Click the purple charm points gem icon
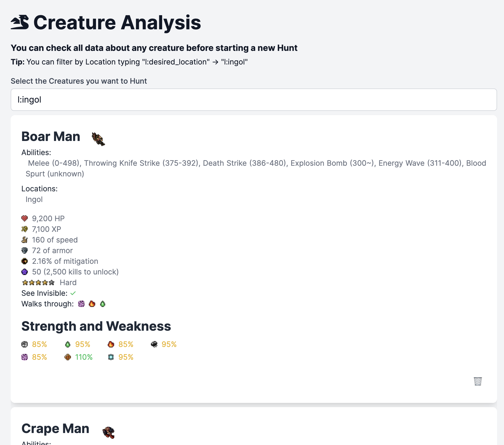504x445 pixels. [x=25, y=272]
